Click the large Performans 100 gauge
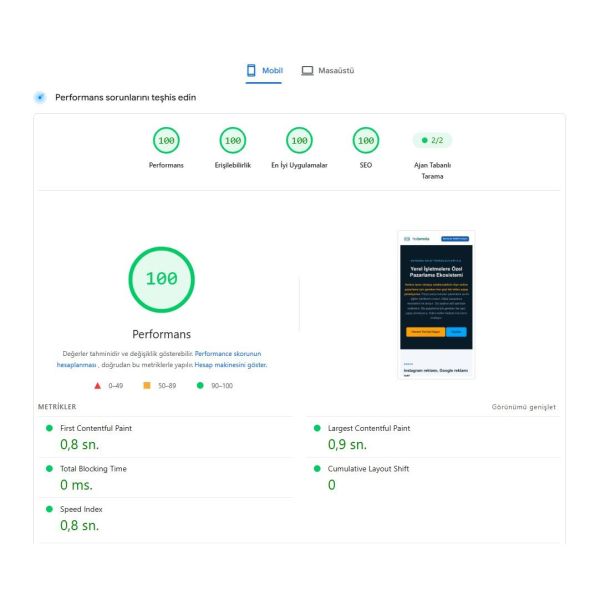The width and height of the screenshot is (600, 600). coord(161,279)
